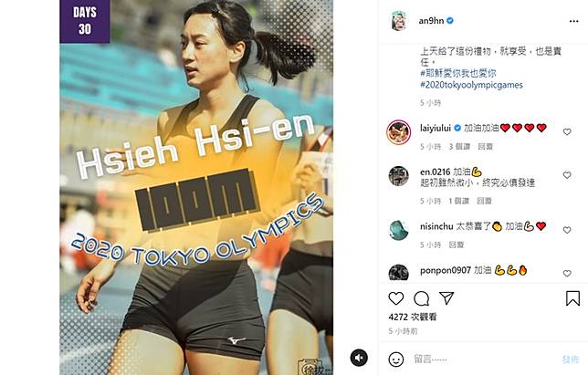The image size is (588, 375).
Task: Unmute the video with the speaker icon
Action: [x=359, y=358]
